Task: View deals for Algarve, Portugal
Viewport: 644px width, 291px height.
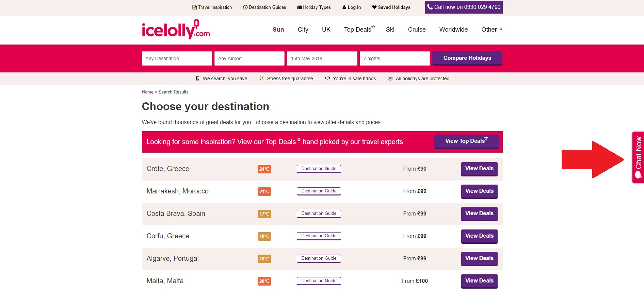Action: pos(479,259)
